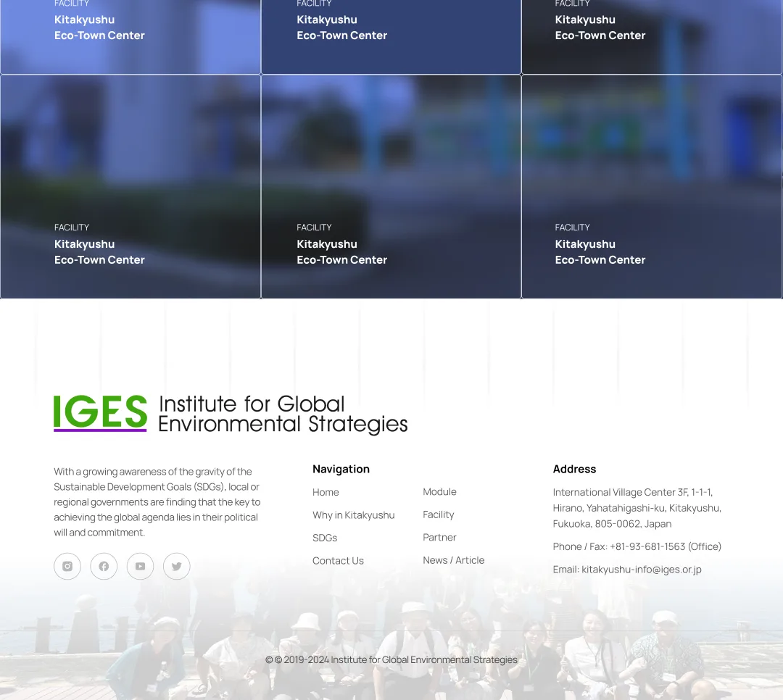
Task: Open the Facebook social icon in footer
Action: (x=104, y=566)
